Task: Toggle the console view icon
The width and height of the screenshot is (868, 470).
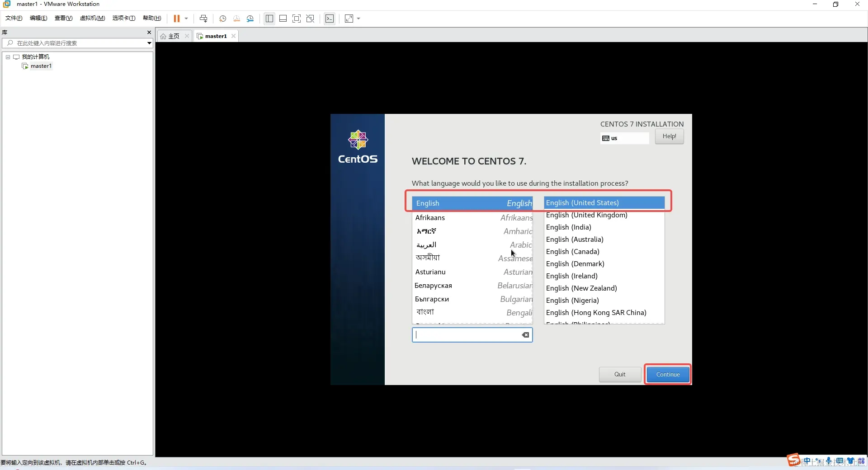Action: (x=330, y=19)
